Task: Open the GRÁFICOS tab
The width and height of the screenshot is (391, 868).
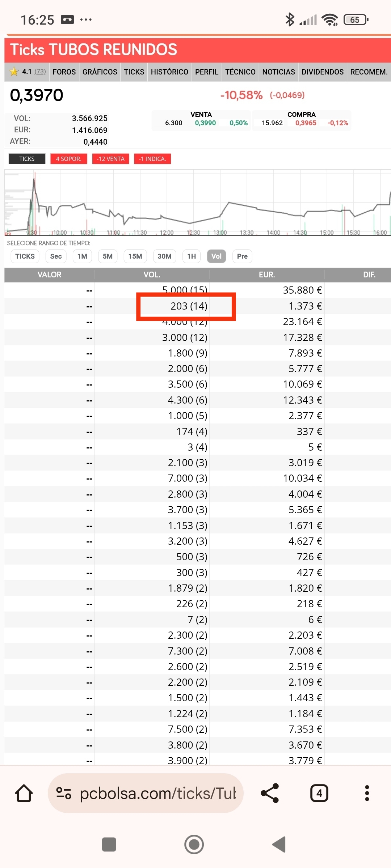Action: pos(100,72)
